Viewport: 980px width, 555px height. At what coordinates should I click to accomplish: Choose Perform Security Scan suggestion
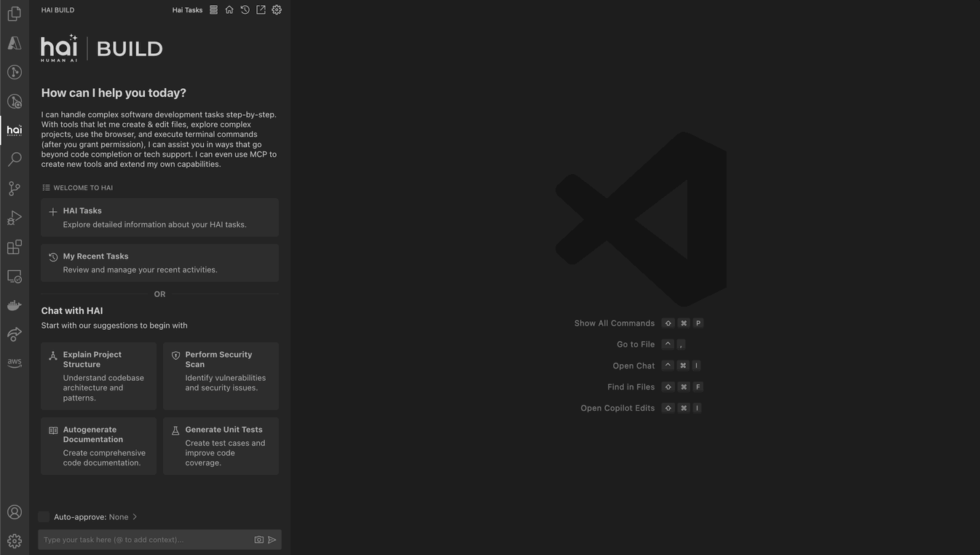(x=221, y=376)
